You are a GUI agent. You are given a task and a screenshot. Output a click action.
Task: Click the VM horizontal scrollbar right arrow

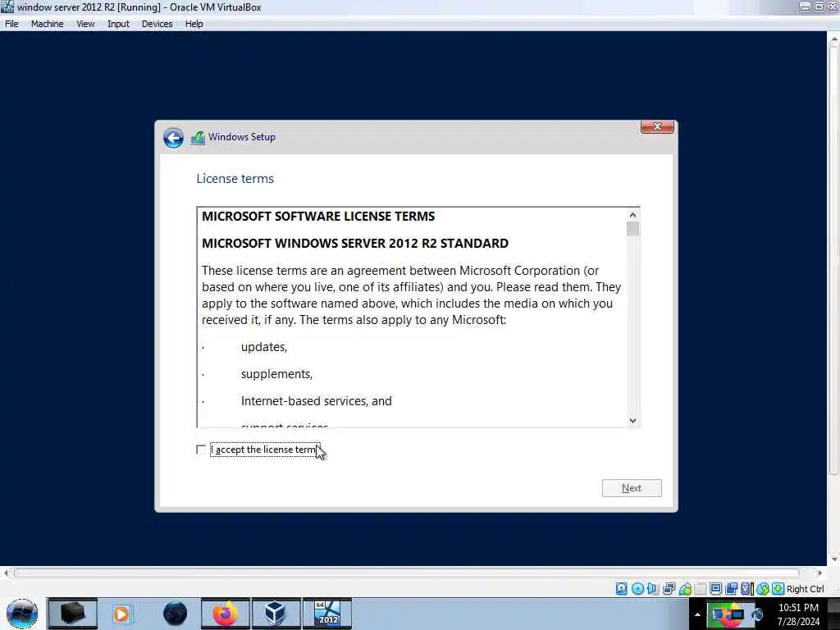click(819, 573)
